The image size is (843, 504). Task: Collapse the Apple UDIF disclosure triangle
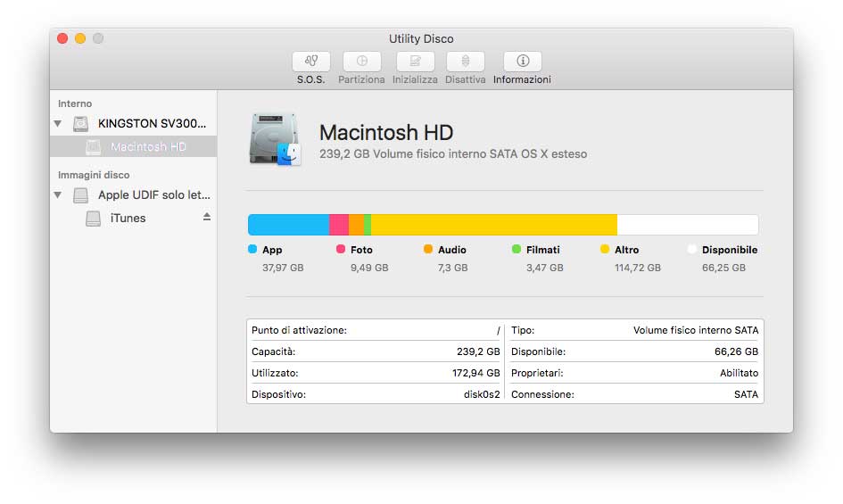point(58,195)
